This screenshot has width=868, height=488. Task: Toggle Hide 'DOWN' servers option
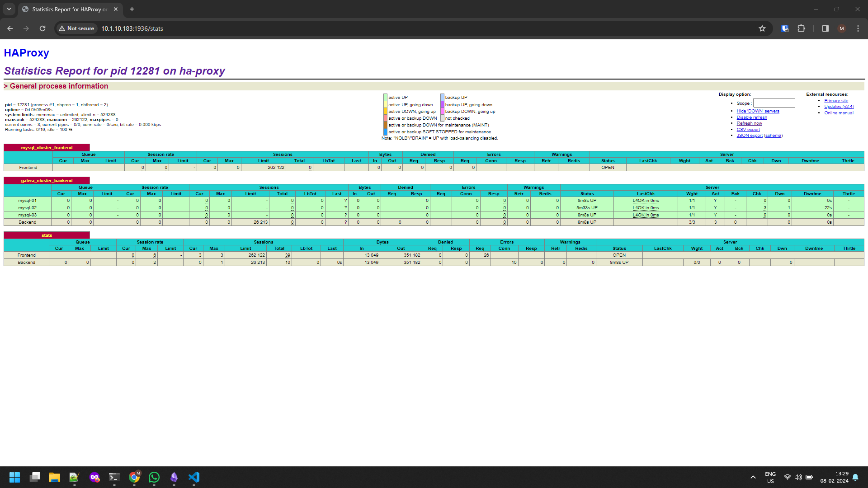758,111
